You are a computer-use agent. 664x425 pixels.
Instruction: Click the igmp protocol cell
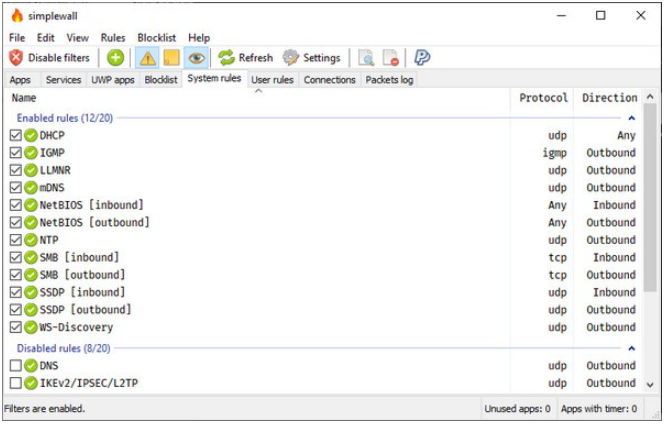[x=555, y=153]
